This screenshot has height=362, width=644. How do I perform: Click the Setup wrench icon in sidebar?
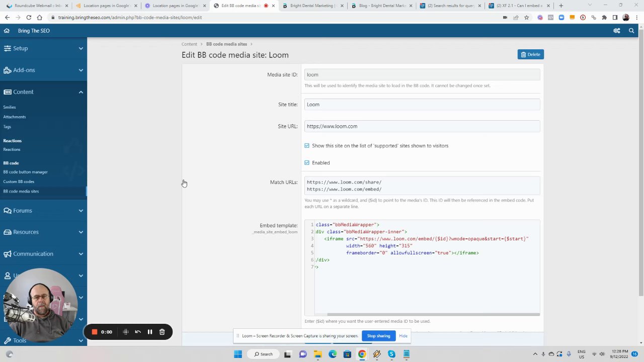click(x=8, y=48)
